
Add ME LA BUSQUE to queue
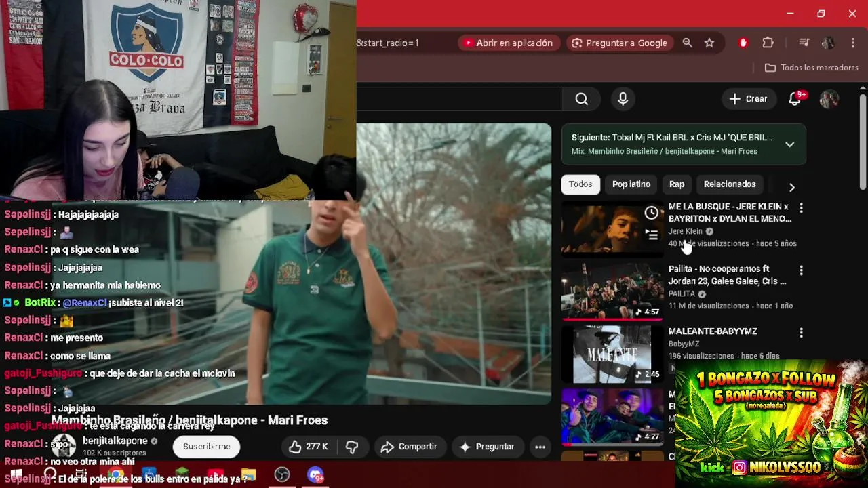coord(651,235)
